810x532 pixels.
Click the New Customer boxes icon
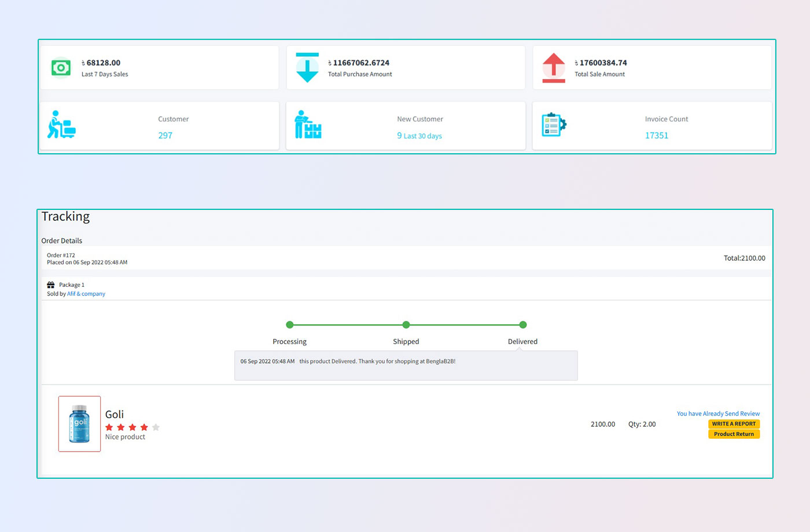308,125
